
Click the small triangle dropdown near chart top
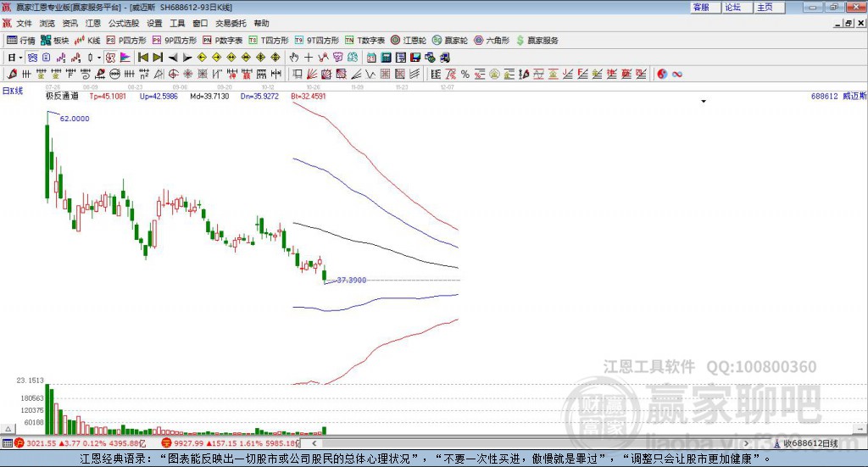[704, 101]
